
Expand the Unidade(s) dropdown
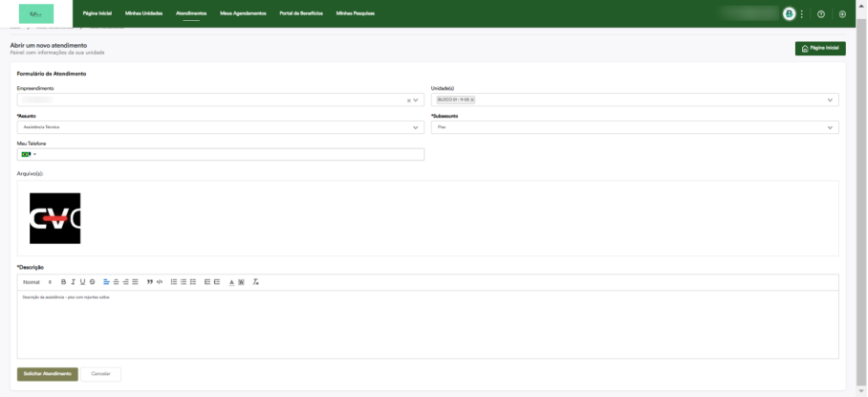tap(830, 100)
